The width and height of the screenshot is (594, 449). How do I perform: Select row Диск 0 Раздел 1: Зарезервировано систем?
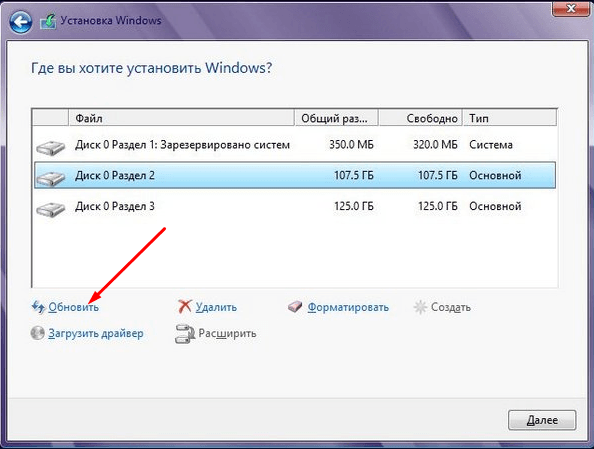tap(295, 145)
